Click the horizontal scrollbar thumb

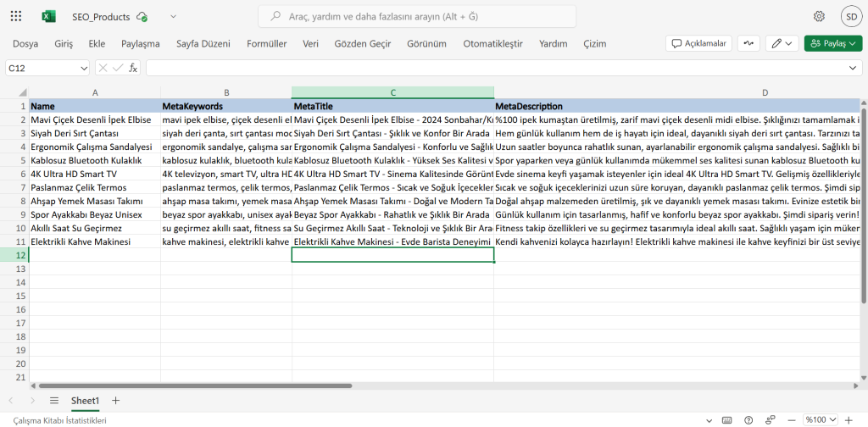[x=196, y=386]
